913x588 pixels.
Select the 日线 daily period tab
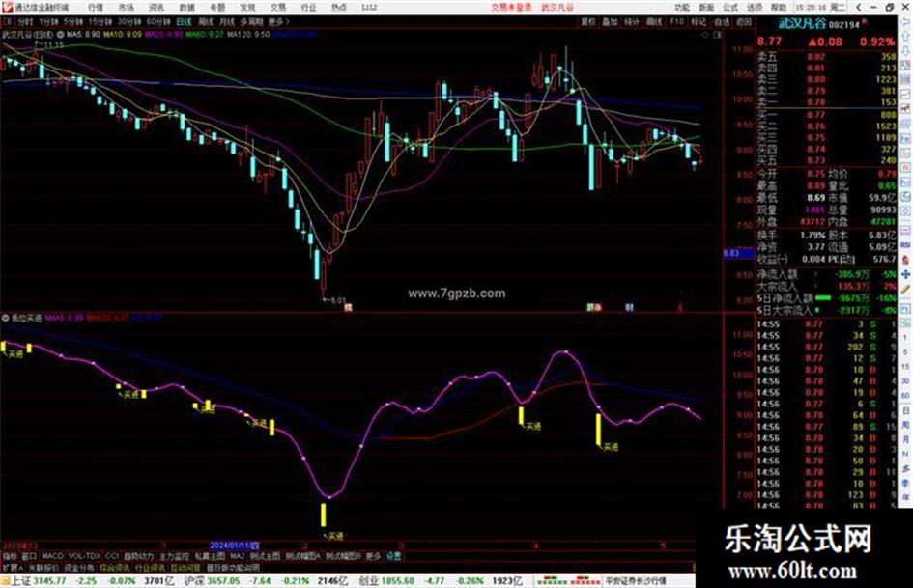(184, 22)
